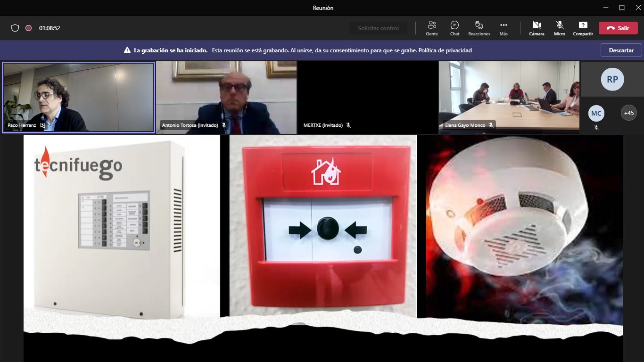Screen dimensions: 644x362
Task: Click the Solicitar control button
Action: 378,28
